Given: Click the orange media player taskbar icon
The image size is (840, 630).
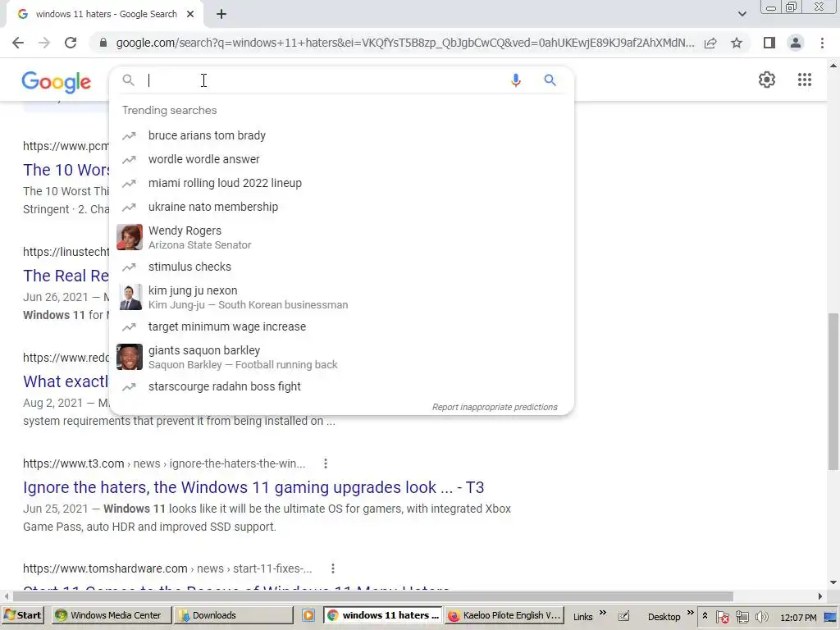Looking at the screenshot, I should [x=308, y=615].
